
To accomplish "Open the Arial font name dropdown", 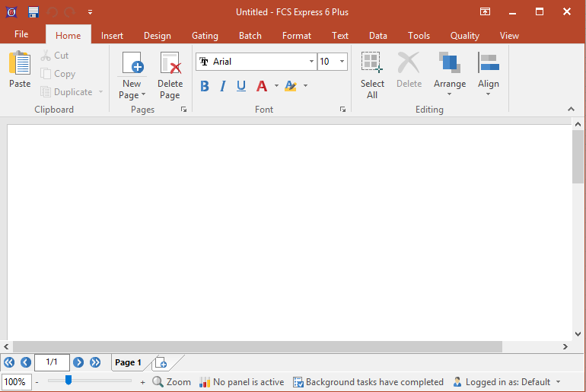I will (x=311, y=62).
